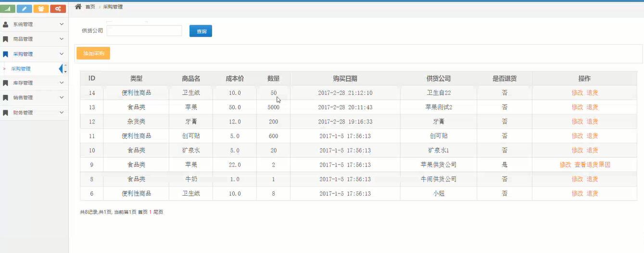The width and height of the screenshot is (644, 253).
Task: Click the cell 牛闹供货公司
Action: pos(438,179)
